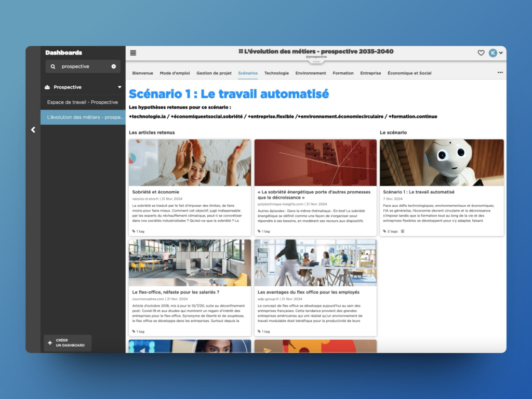532x399 pixels.
Task: Expand the dropdown arrow next to the avatar
Action: point(501,53)
